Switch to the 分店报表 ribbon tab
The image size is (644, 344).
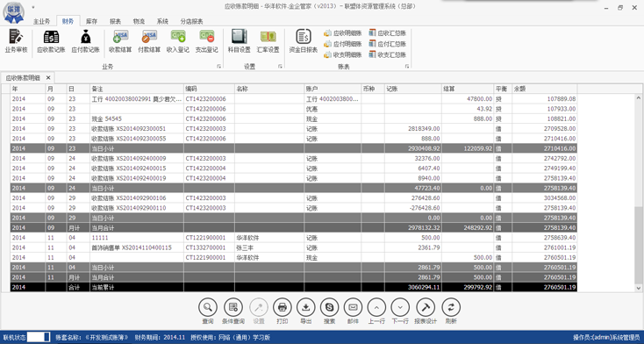[191, 21]
